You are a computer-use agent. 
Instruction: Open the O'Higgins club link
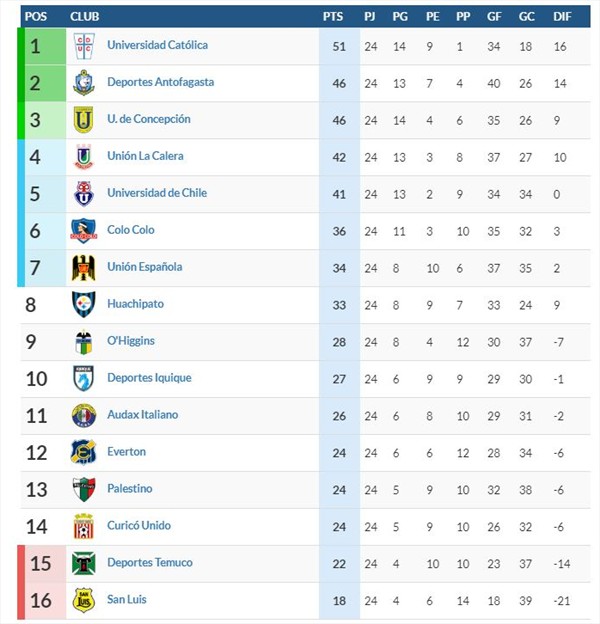click(x=131, y=341)
